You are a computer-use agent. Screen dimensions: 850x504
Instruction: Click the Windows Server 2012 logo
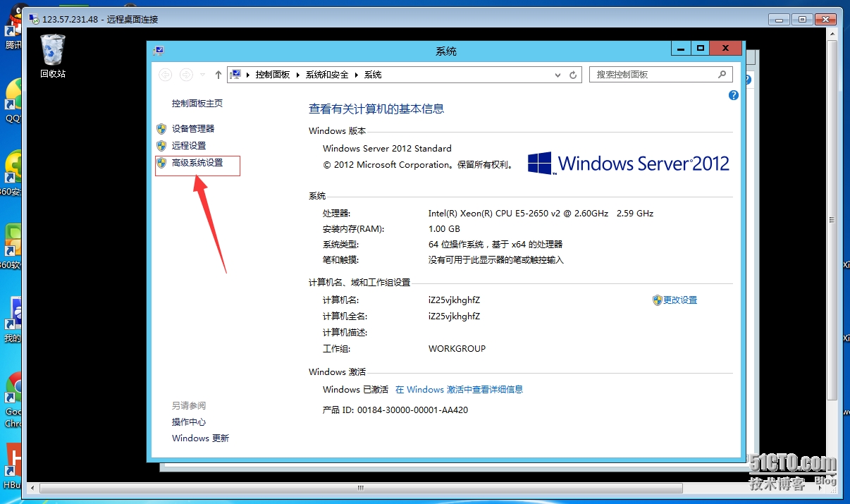tap(629, 164)
